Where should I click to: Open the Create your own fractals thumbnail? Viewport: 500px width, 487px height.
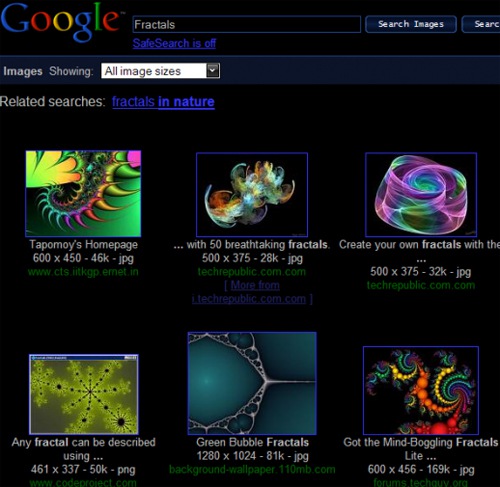[421, 195]
